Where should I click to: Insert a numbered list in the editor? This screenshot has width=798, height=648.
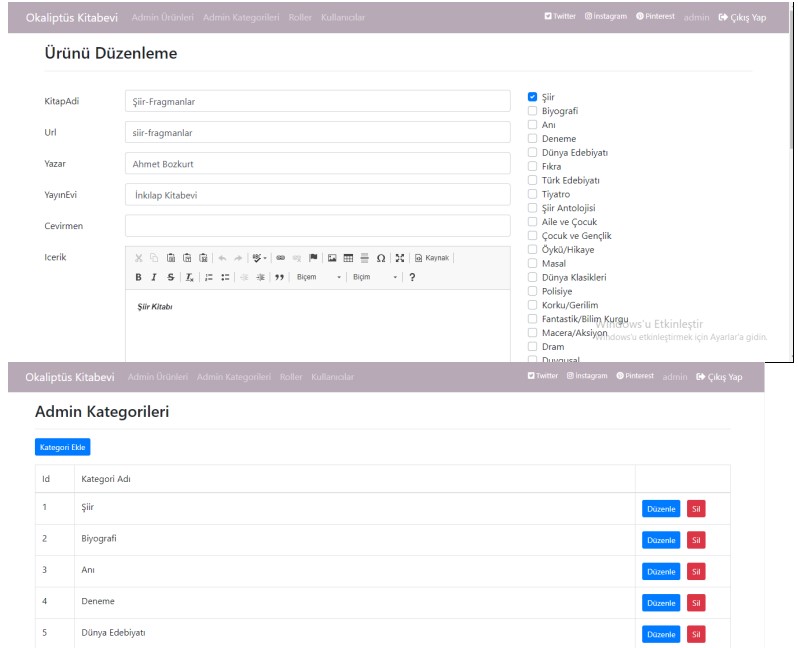point(209,277)
